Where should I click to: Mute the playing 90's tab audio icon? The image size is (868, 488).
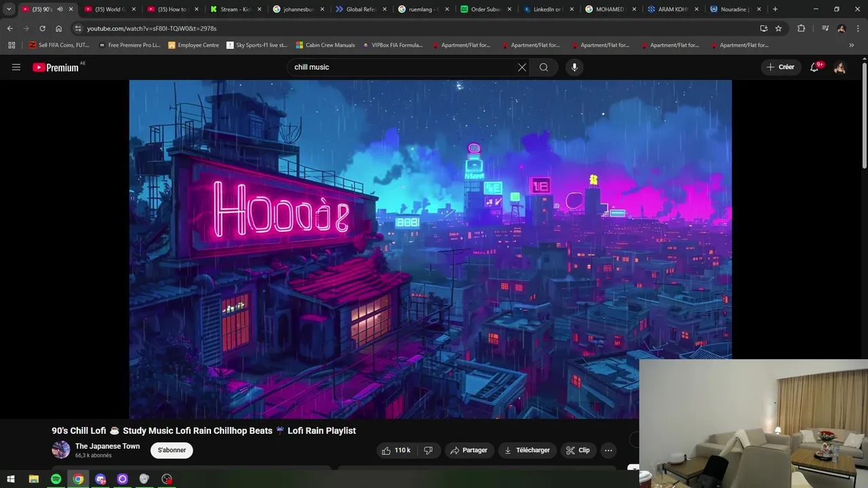pyautogui.click(x=60, y=9)
